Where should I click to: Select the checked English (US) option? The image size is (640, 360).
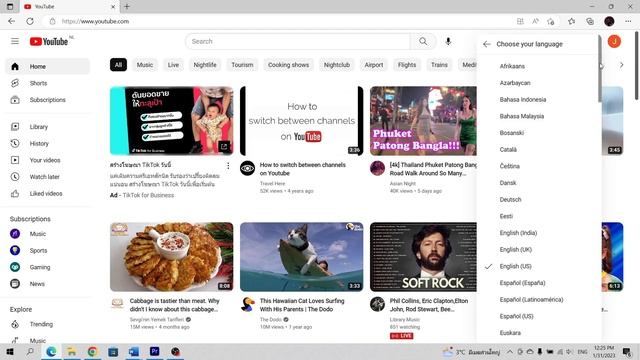coord(538,266)
